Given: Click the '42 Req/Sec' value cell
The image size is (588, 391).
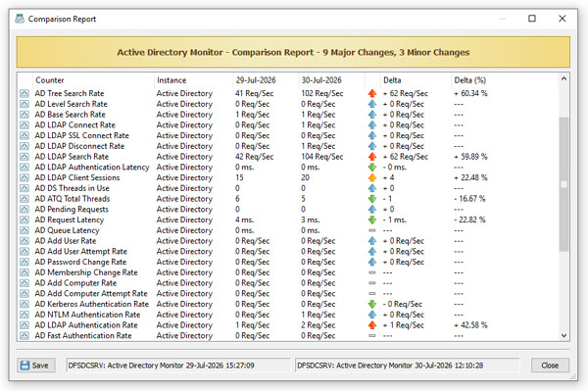Looking at the screenshot, I should click(x=254, y=157).
